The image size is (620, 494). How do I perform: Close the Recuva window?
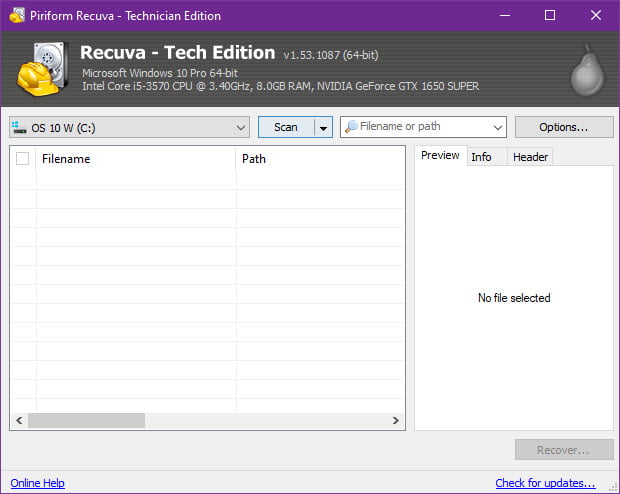pos(596,15)
